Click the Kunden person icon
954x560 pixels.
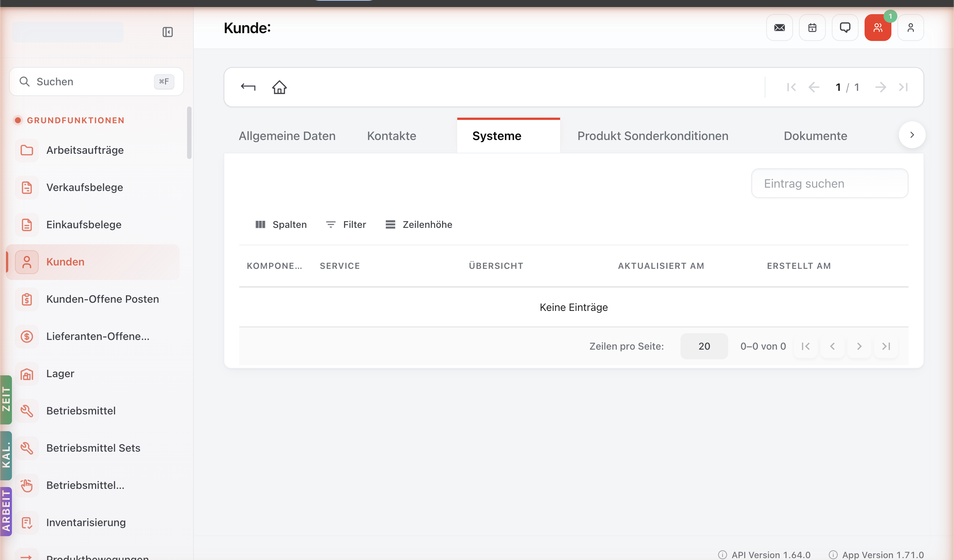[x=27, y=262]
